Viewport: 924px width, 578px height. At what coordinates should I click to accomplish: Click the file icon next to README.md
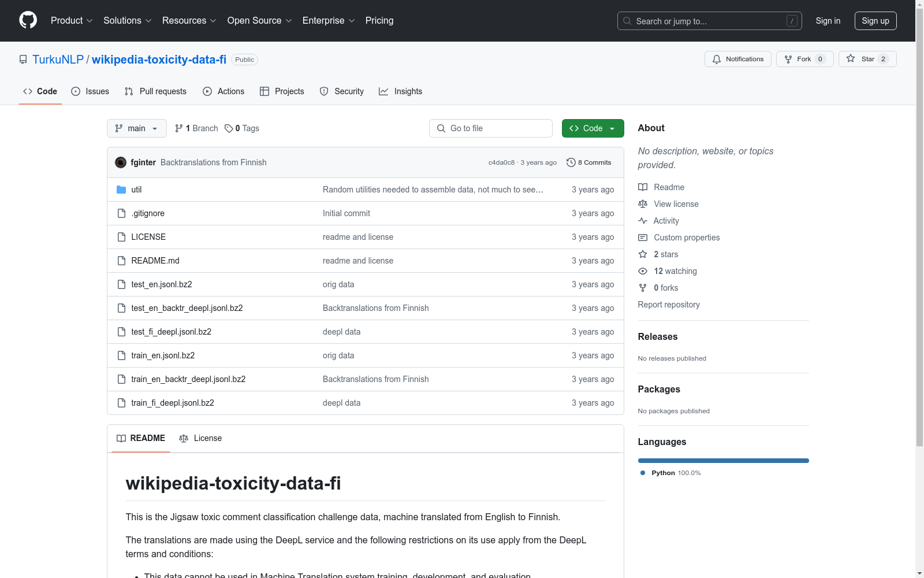121,261
